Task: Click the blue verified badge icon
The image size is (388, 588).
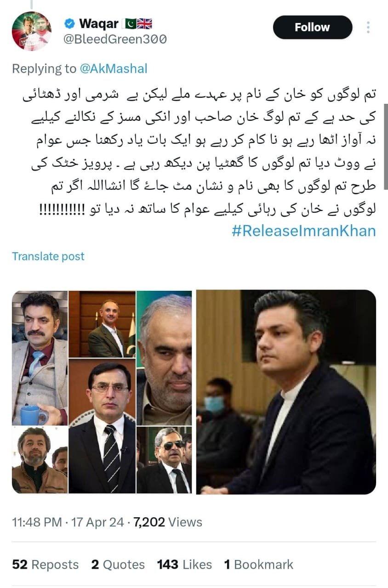Action: click(69, 23)
